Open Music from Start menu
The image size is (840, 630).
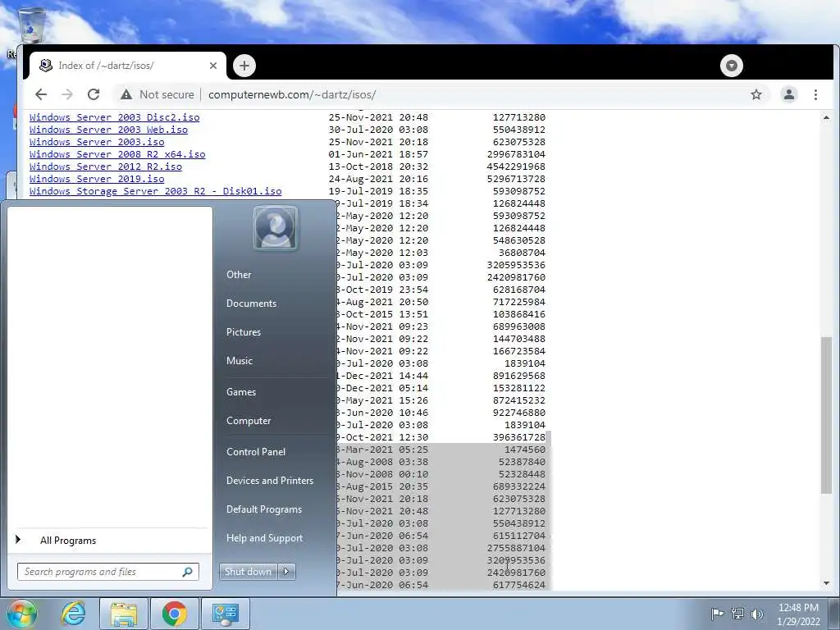point(239,361)
